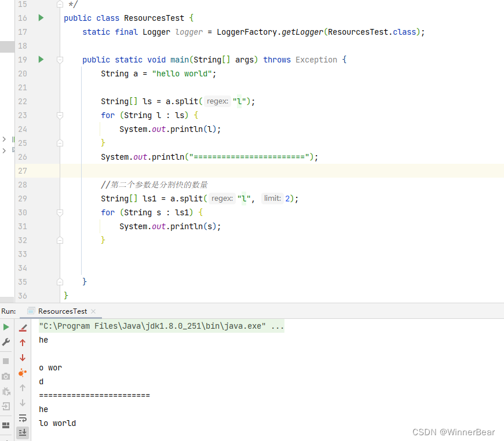504x441 pixels.
Task: Click the gray down stack-trace arrow
Action: [x=23, y=402]
